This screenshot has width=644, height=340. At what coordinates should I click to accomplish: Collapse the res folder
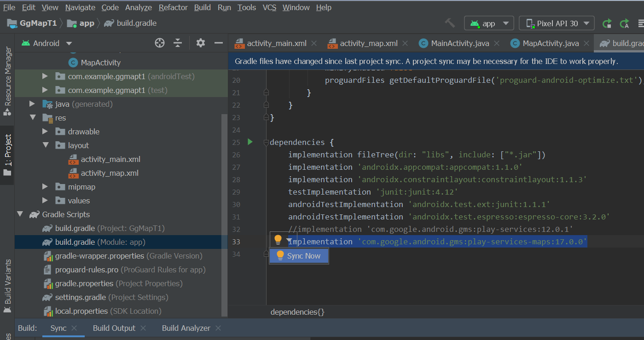pyautogui.click(x=32, y=118)
